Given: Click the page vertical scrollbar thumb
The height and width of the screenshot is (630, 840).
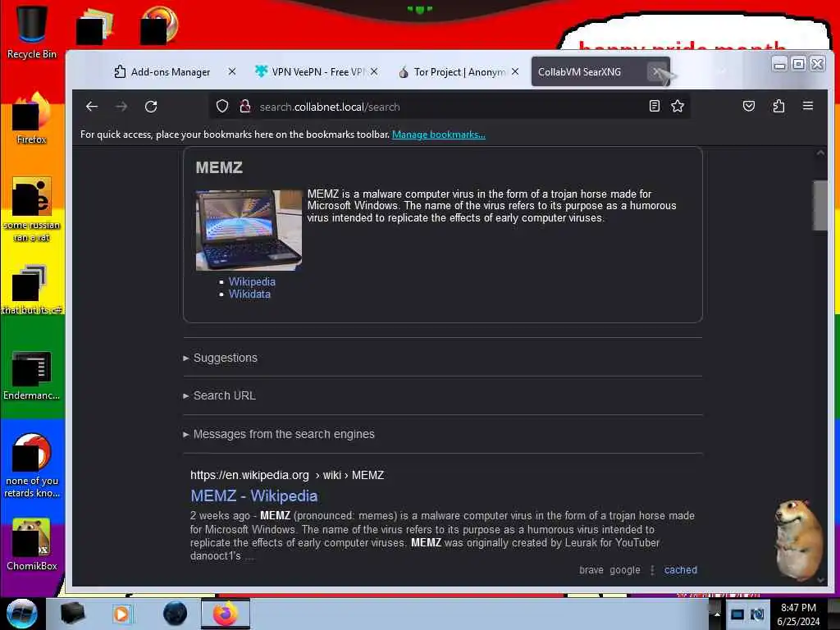Looking at the screenshot, I should pyautogui.click(x=820, y=206).
